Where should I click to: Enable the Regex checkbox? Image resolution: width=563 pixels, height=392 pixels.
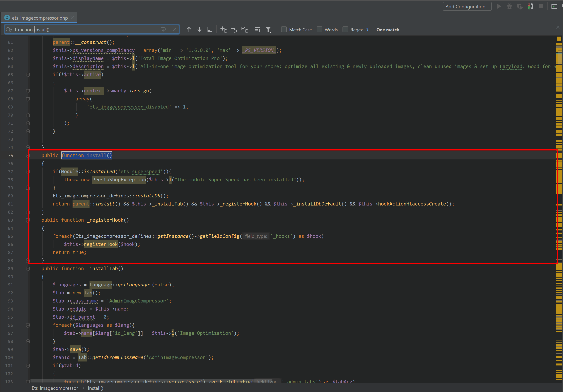(x=345, y=30)
